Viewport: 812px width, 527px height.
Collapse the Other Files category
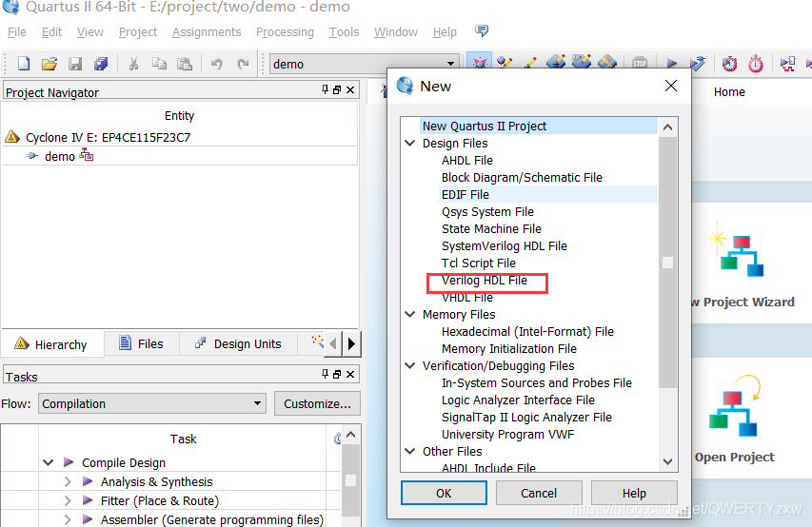409,451
